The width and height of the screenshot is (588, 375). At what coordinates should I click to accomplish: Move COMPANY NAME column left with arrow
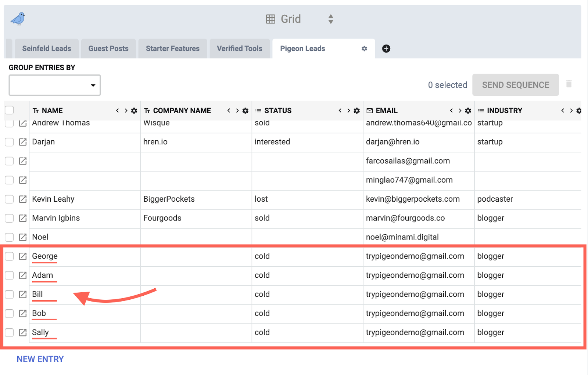pyautogui.click(x=229, y=111)
